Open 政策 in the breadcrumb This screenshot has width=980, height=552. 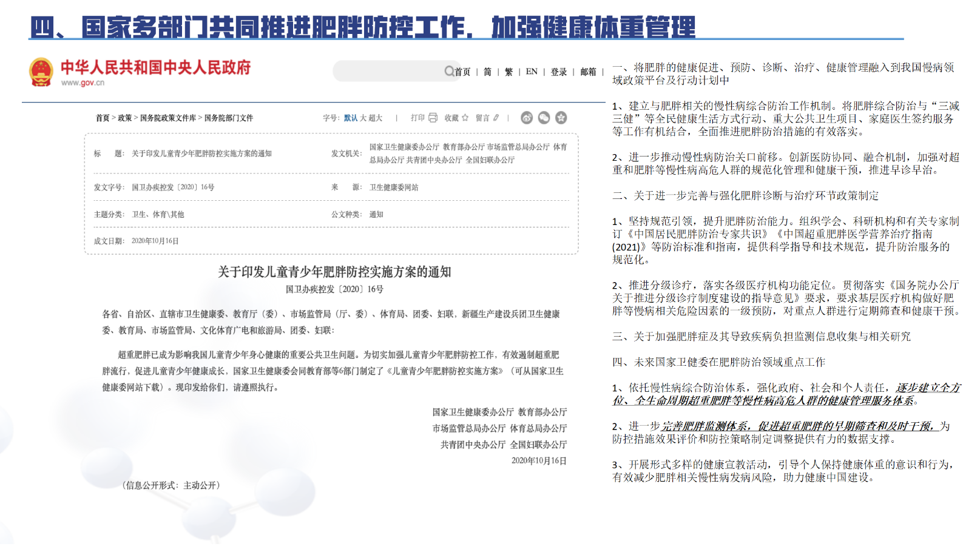125,118
